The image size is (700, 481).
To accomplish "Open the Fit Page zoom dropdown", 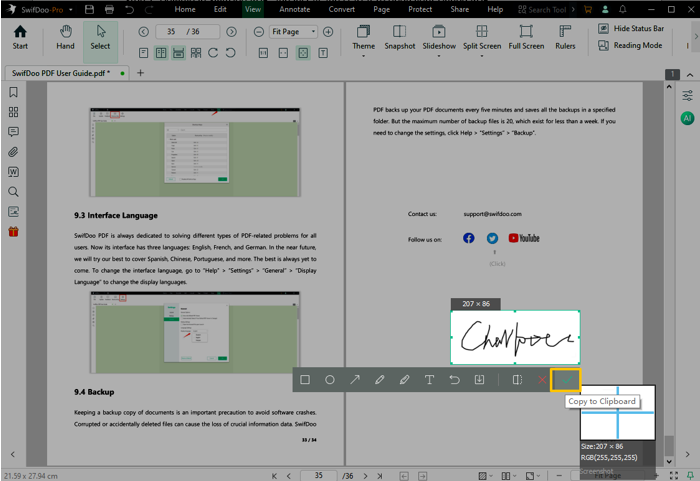I will click(293, 32).
